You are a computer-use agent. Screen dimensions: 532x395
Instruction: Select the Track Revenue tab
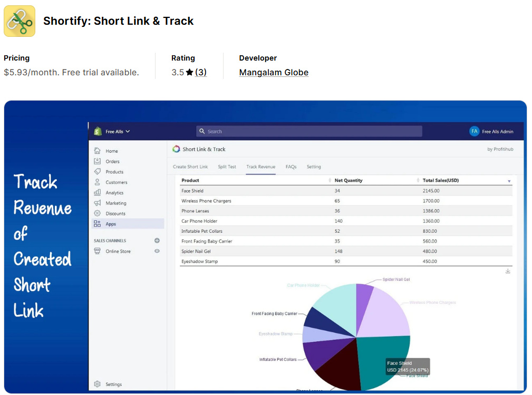point(260,167)
